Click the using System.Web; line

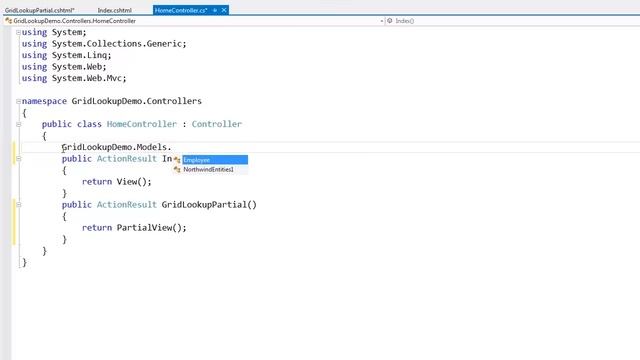[x=64, y=67]
